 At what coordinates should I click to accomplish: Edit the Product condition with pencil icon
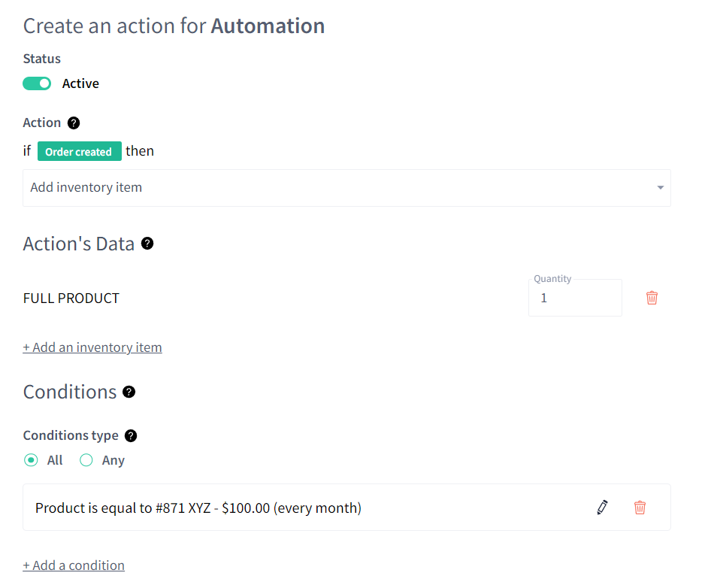coord(602,508)
